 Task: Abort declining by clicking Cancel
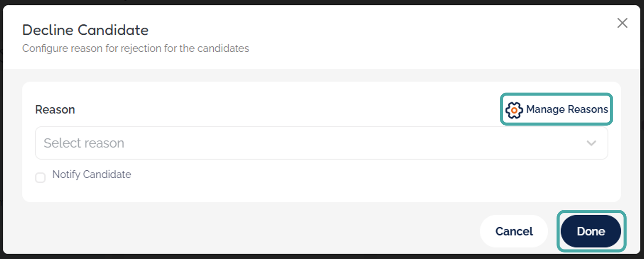point(514,231)
